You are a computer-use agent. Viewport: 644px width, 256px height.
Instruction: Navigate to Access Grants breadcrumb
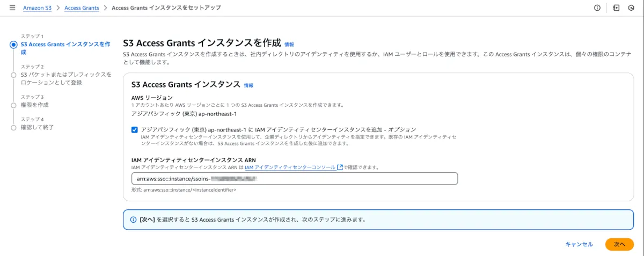click(82, 8)
